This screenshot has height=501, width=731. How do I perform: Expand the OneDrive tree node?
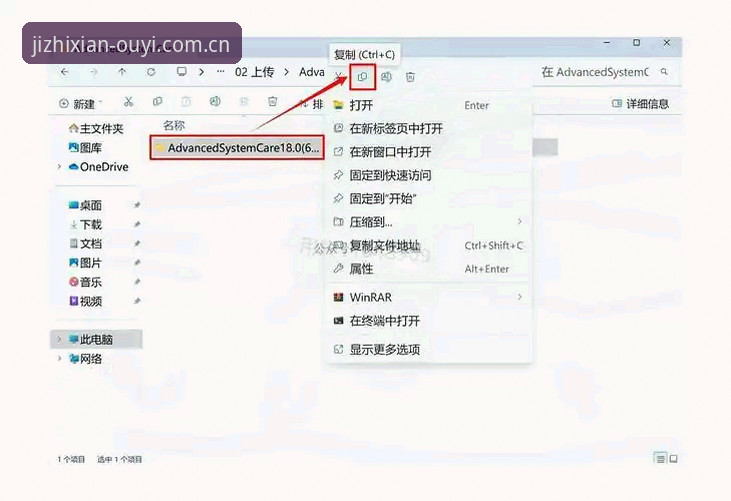[x=59, y=167]
